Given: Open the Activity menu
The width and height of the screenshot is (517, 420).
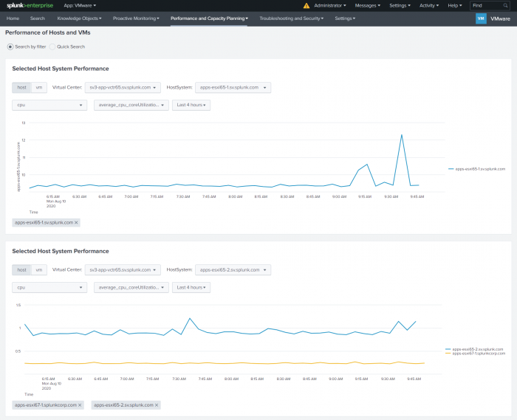Looking at the screenshot, I should pos(429,6).
